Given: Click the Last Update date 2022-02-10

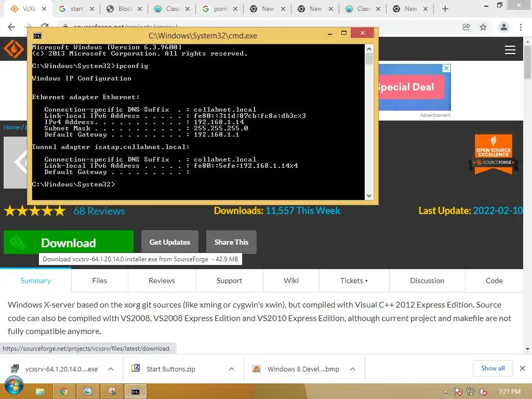Looking at the screenshot, I should click(x=498, y=211).
